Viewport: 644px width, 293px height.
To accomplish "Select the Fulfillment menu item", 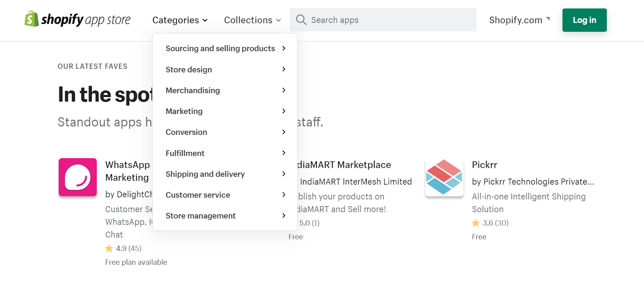I will tap(185, 153).
